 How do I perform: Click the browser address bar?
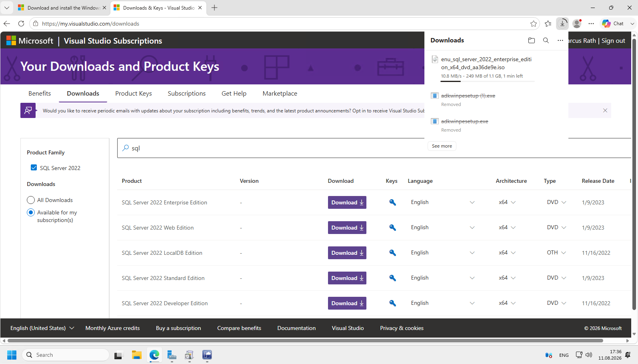284,24
